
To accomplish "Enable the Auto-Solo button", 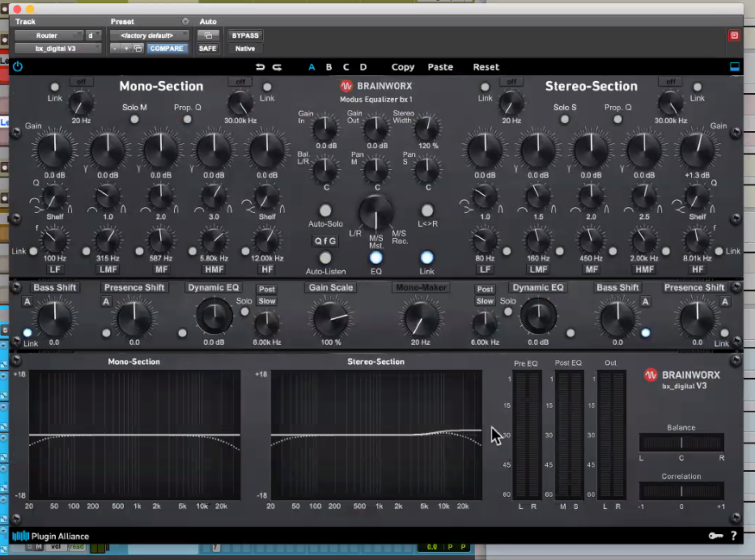I will (325, 210).
